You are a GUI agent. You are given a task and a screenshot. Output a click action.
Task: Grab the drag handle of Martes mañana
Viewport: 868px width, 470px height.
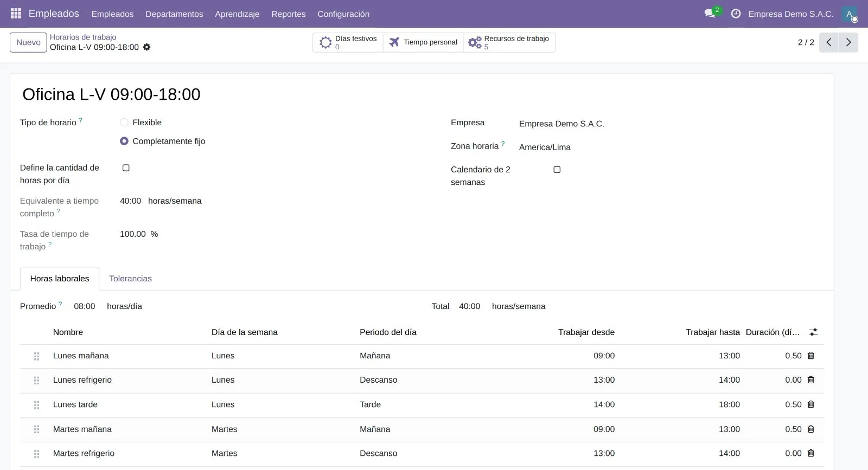(x=36, y=429)
